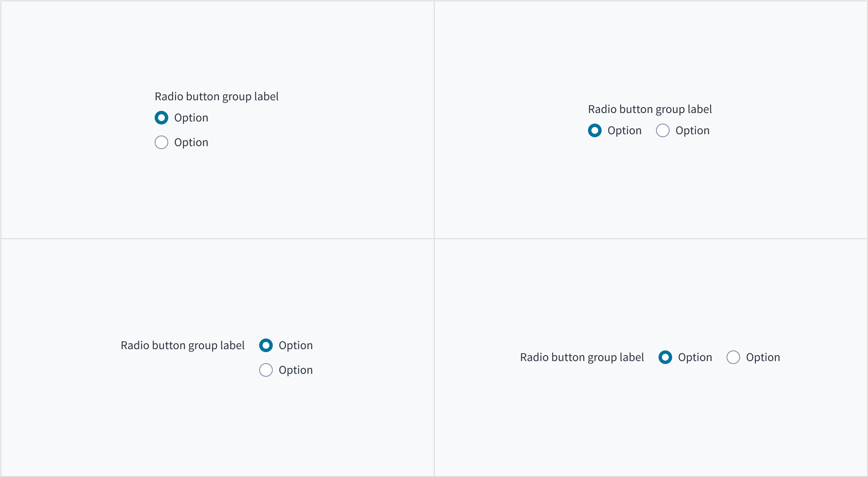Click the group label above the stacked top-left options

point(217,96)
